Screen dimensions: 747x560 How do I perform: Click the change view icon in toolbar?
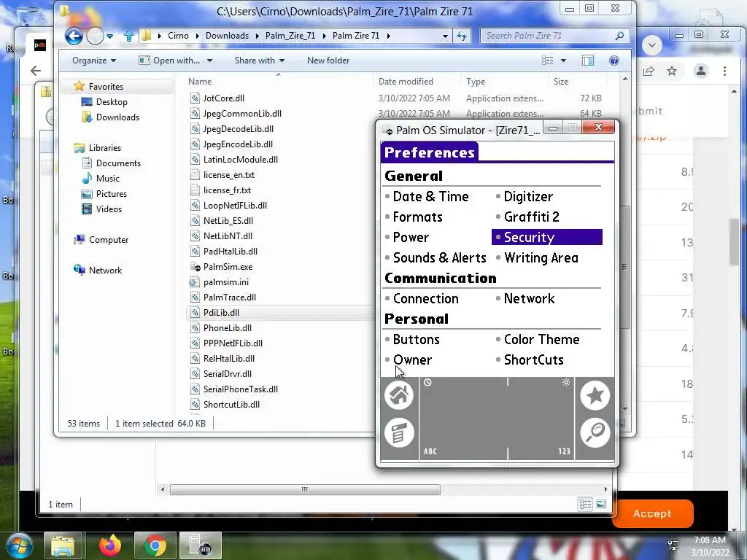point(548,61)
